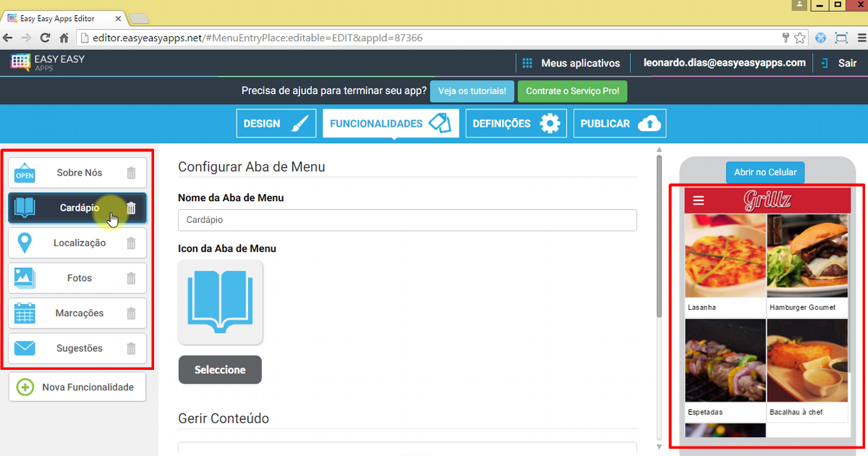This screenshot has width=868, height=456.
Task: Click the Seleccione button
Action: [x=220, y=370]
